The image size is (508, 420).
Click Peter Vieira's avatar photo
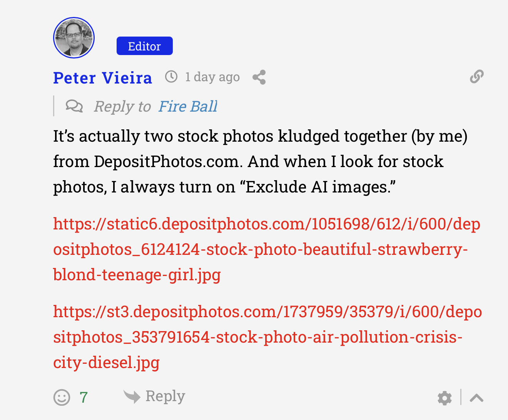tap(74, 38)
